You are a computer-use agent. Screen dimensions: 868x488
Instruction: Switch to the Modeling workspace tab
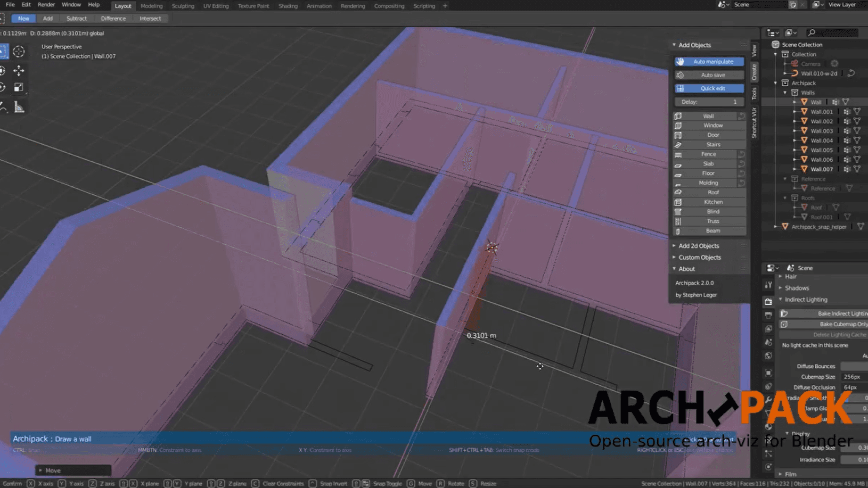point(152,6)
